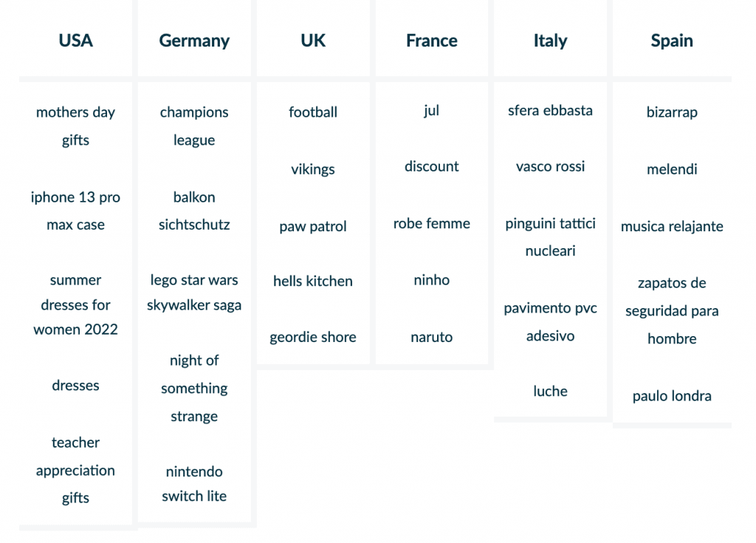Click the "mothers day gifts" keyword

[x=75, y=126]
